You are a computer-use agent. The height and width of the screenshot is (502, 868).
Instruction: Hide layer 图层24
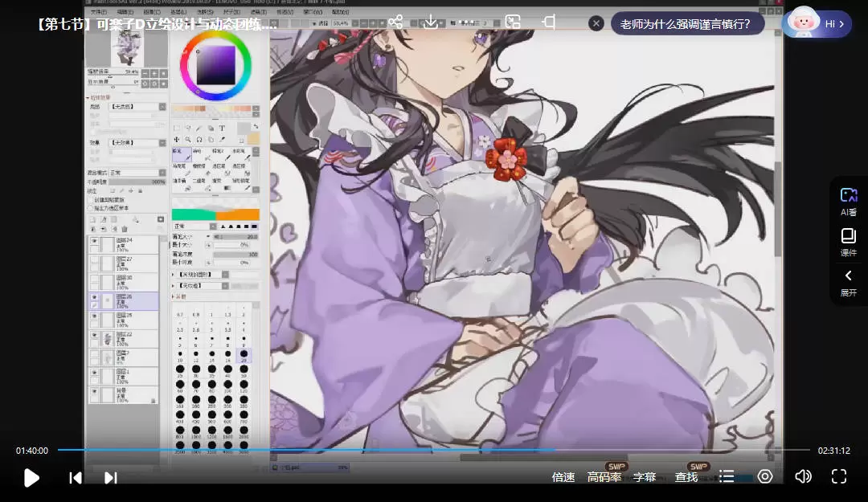pyautogui.click(x=95, y=241)
